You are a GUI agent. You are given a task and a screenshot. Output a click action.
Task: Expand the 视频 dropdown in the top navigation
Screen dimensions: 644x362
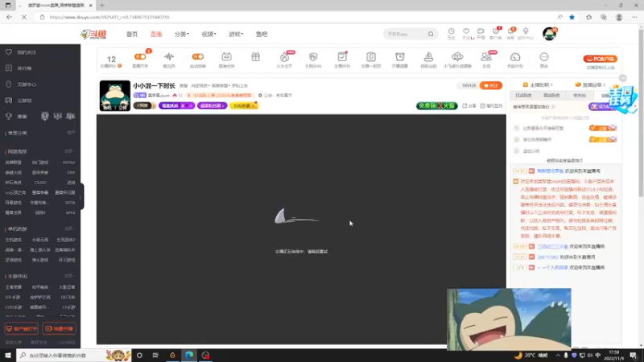208,34
